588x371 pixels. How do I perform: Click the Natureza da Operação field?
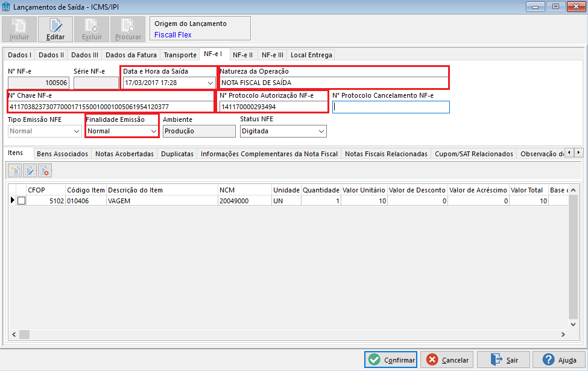click(334, 83)
